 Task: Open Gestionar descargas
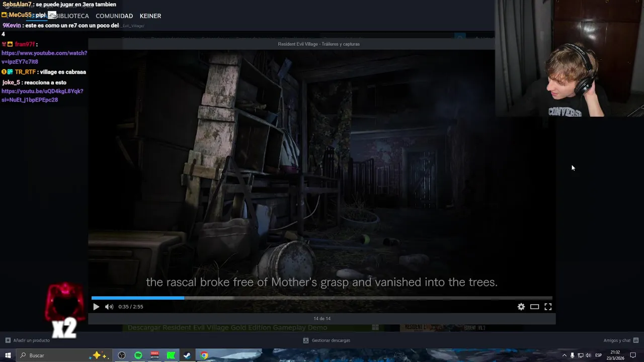coord(327,340)
